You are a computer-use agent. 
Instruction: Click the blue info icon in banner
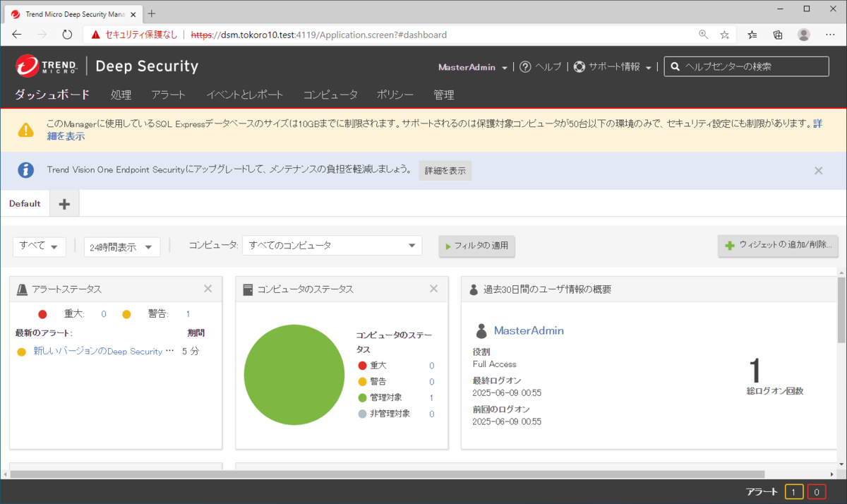pos(25,170)
